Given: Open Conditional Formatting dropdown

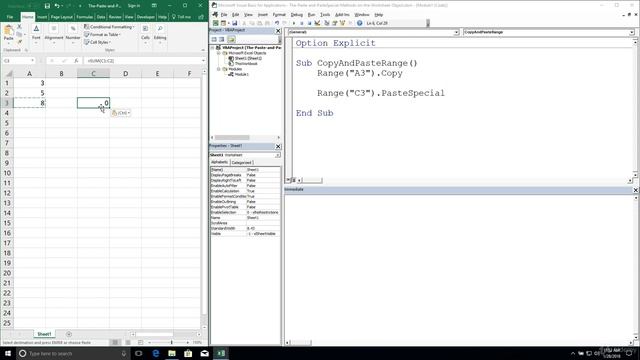Looking at the screenshot, I should coord(109,27).
